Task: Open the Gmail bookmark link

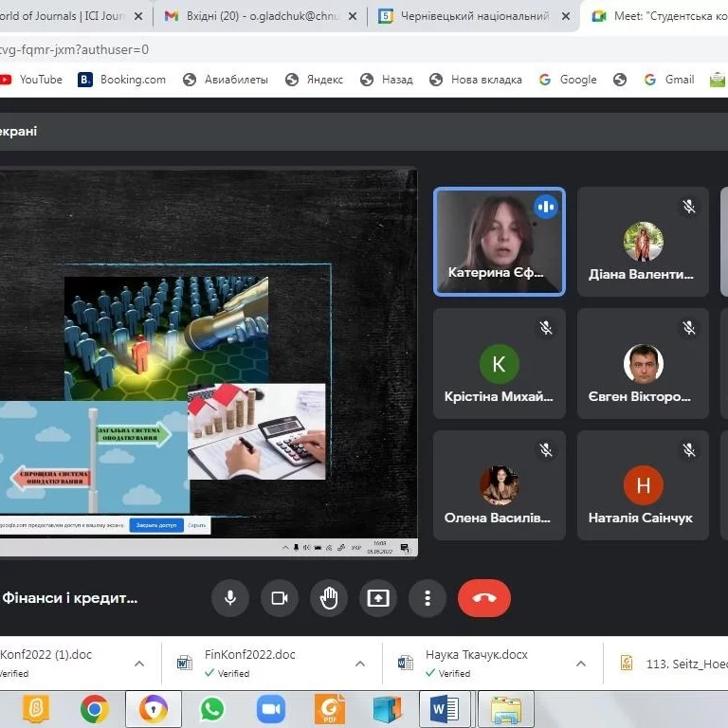Action: (669, 80)
